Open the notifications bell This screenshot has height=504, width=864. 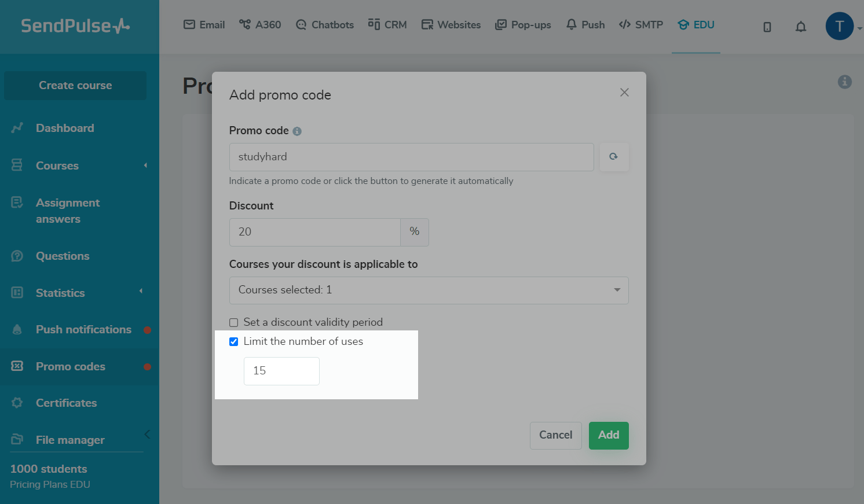[801, 27]
